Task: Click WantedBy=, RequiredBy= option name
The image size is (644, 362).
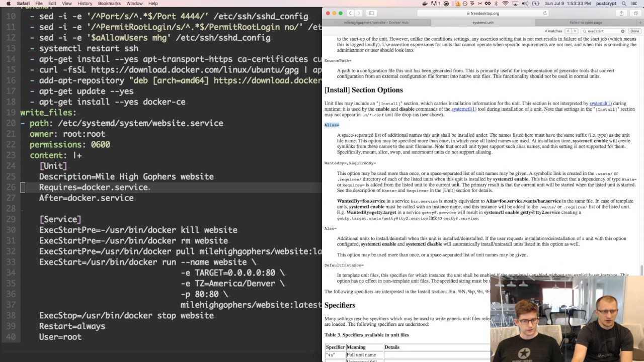Action: (x=350, y=163)
